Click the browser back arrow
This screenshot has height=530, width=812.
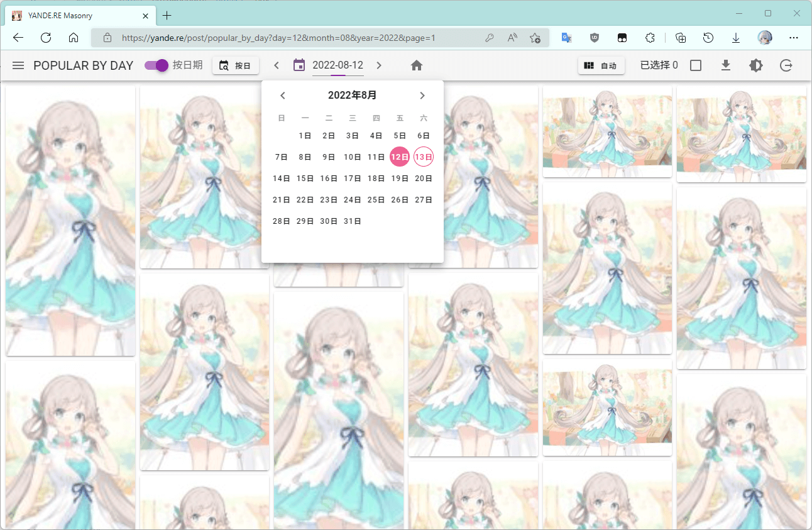pyautogui.click(x=18, y=38)
